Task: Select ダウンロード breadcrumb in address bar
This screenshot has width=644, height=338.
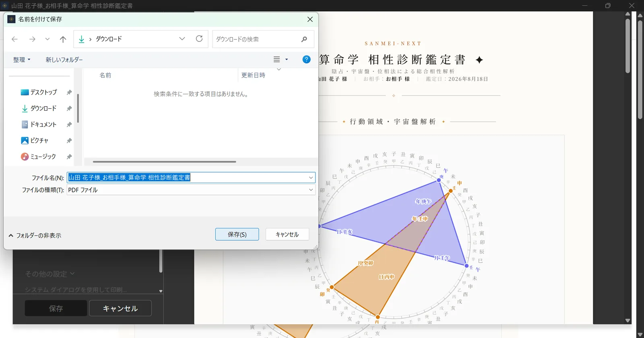Action: 109,39
